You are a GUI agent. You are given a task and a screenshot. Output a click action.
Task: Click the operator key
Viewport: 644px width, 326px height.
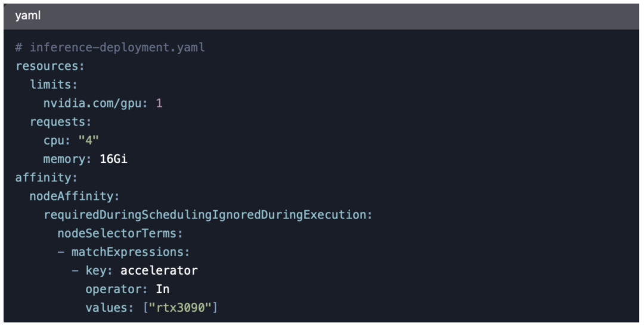coord(117,289)
